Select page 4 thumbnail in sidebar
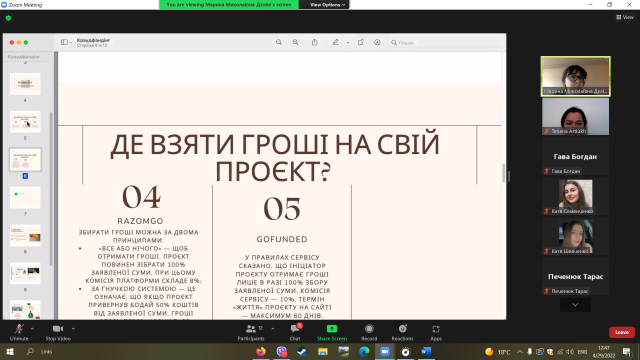Screen dimensions: 640x360 coord(25,84)
